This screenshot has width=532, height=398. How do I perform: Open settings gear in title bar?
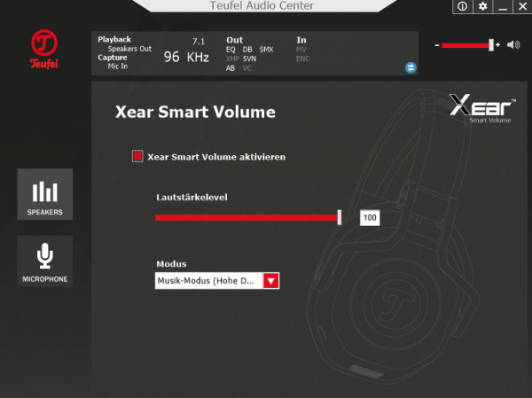(482, 6)
